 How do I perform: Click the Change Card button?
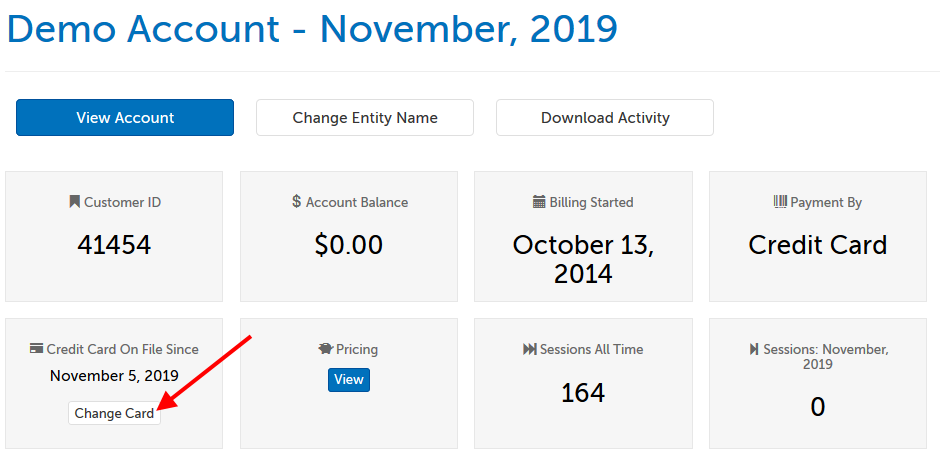click(114, 413)
